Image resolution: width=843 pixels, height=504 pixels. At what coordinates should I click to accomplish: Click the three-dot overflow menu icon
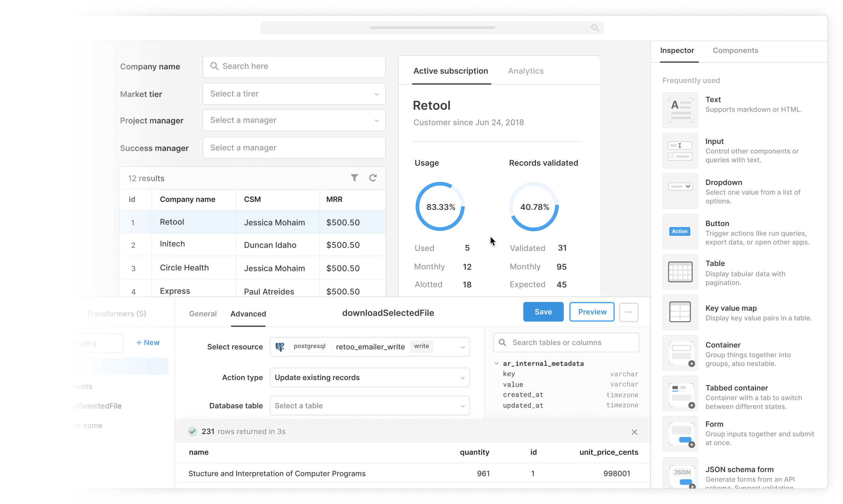click(x=629, y=312)
